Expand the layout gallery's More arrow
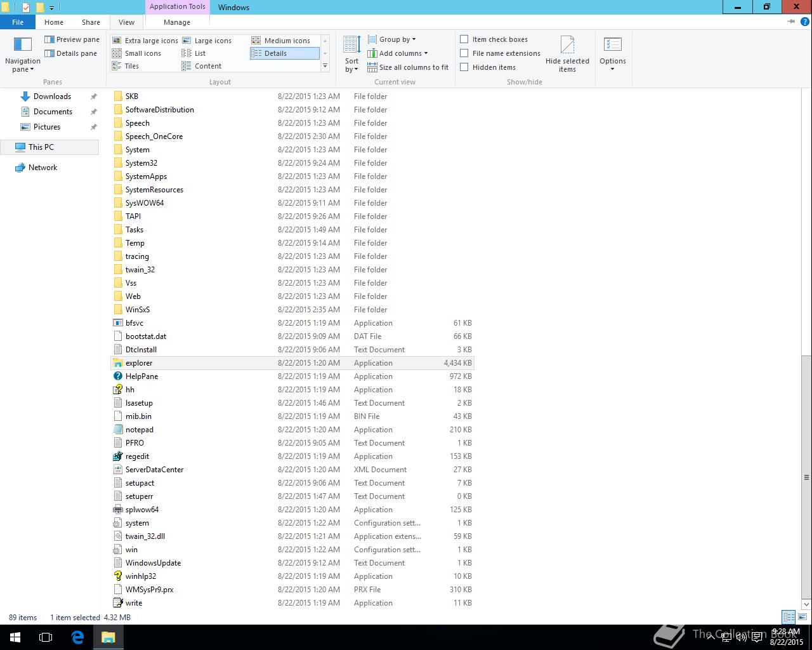Viewport: 812px width, 650px height. [325, 66]
